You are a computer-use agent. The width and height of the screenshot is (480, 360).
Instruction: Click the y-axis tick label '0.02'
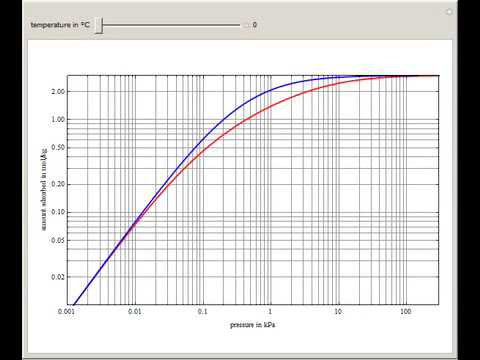58,277
